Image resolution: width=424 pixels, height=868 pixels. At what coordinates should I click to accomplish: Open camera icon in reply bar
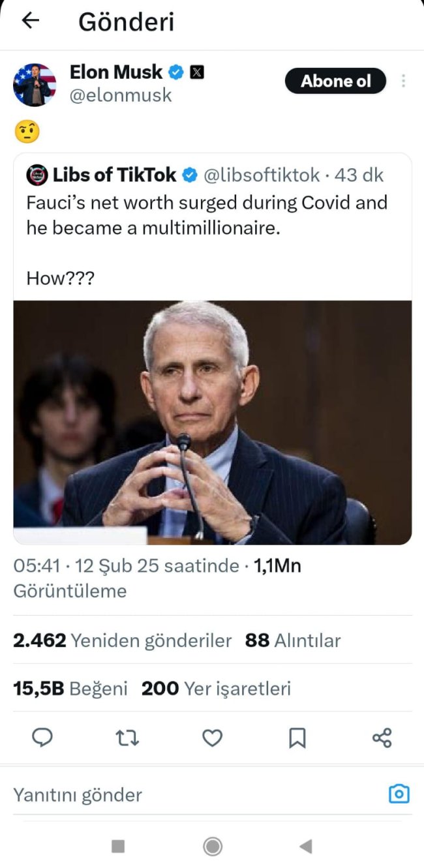pos(399,794)
